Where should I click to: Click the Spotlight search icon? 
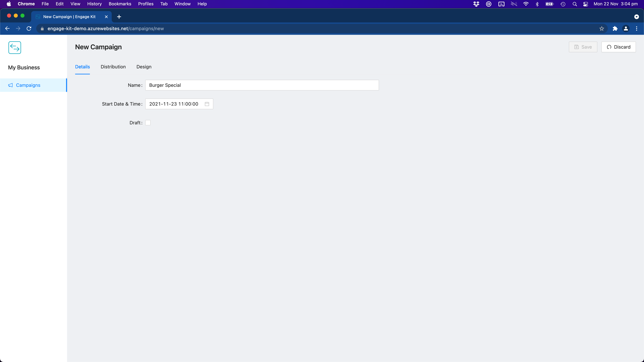(x=575, y=4)
